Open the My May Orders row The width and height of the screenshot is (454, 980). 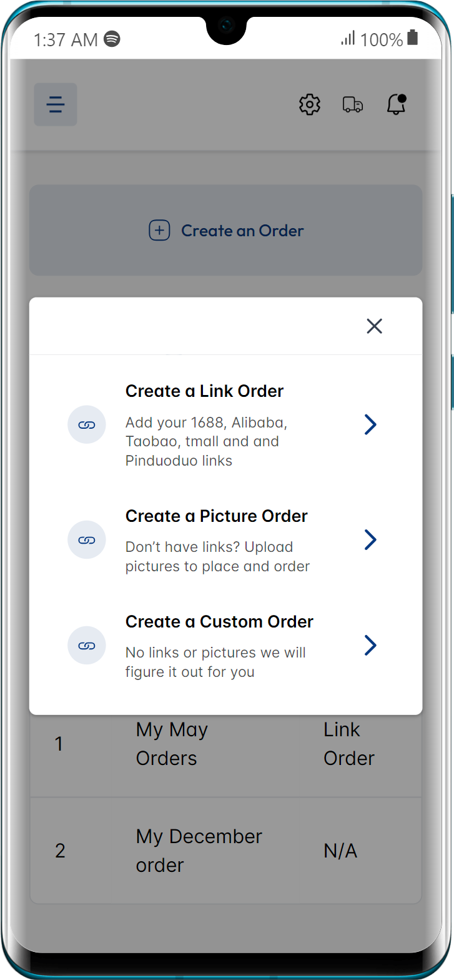tap(172, 744)
